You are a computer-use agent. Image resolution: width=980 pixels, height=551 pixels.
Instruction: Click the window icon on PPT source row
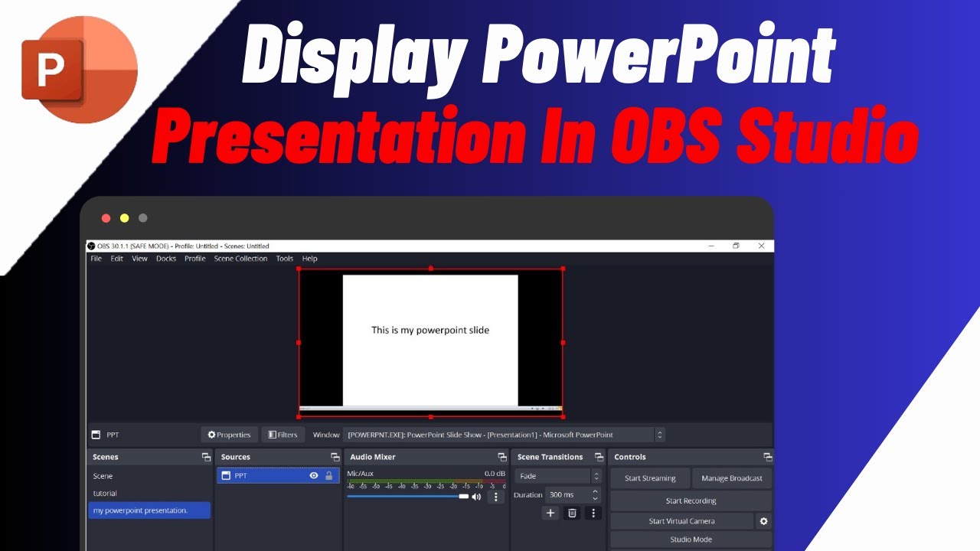tap(226, 475)
